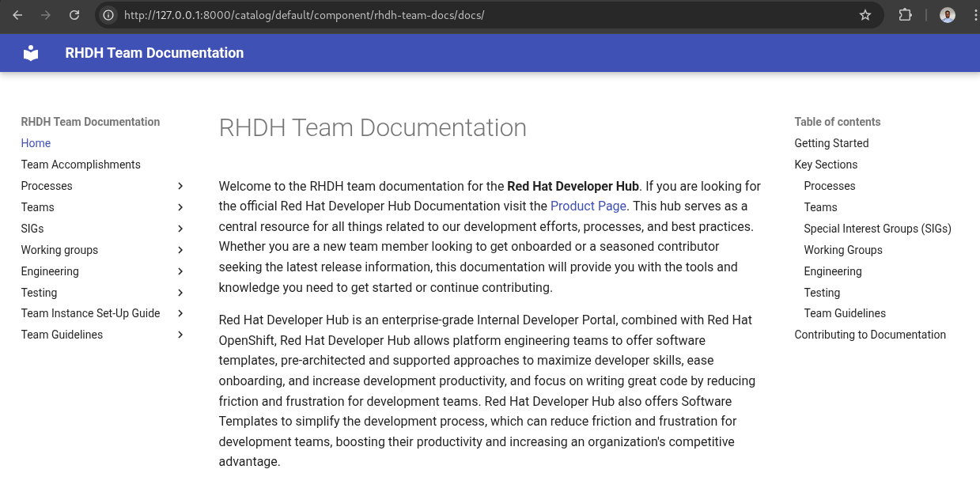980x477 pixels.
Task: Click the bold 'Red Hat Developer Hub' text
Action: [x=573, y=187]
